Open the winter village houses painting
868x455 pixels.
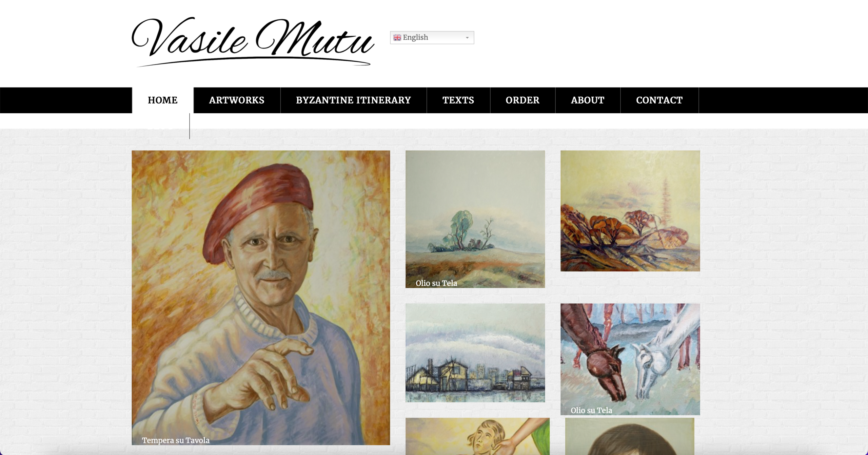(x=475, y=353)
